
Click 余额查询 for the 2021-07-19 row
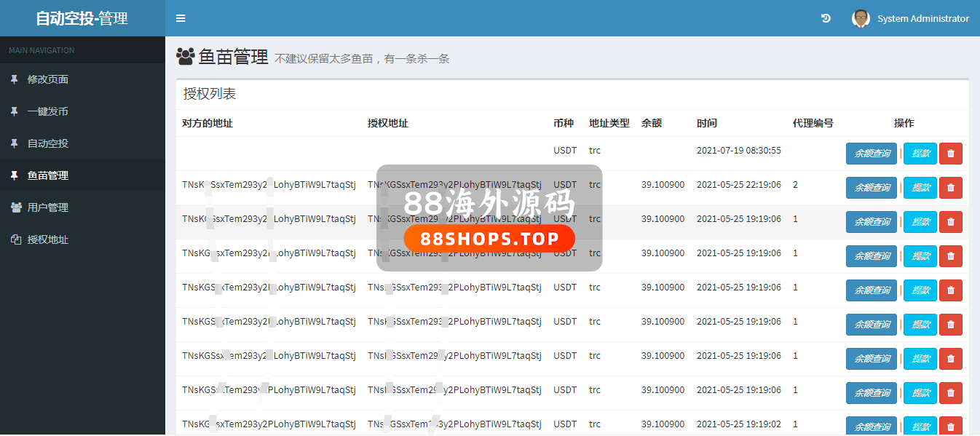871,154
